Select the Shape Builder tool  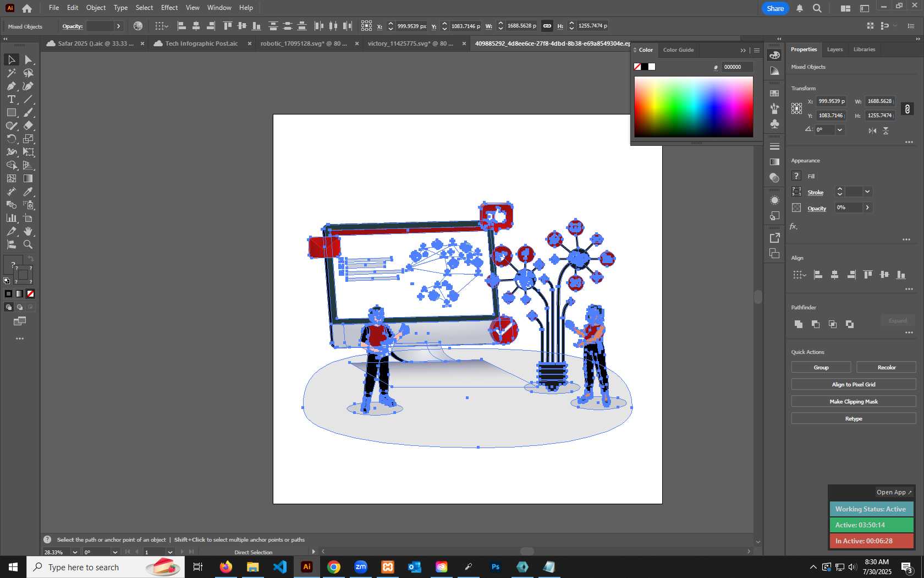[x=11, y=165]
